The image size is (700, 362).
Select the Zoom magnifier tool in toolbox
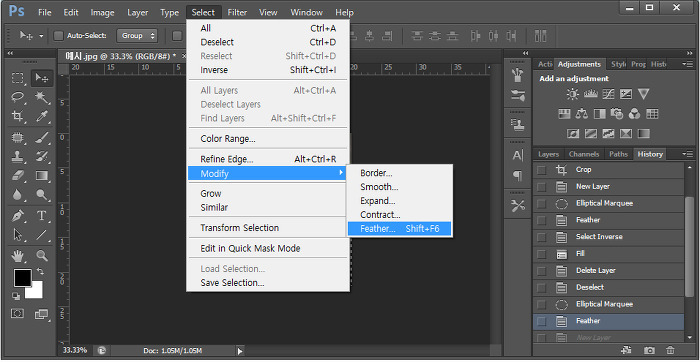(x=42, y=256)
